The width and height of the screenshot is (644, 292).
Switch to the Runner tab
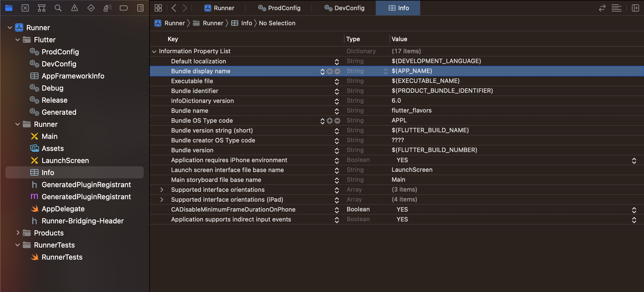(x=219, y=8)
